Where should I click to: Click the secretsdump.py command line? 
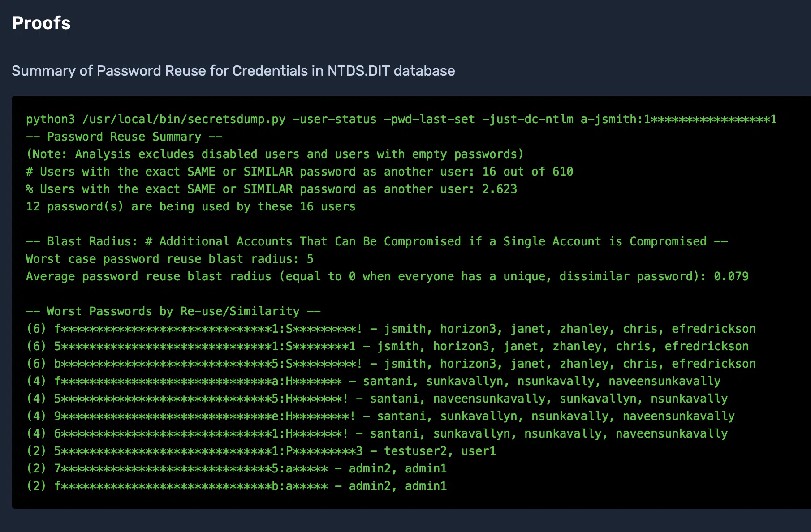click(x=401, y=119)
